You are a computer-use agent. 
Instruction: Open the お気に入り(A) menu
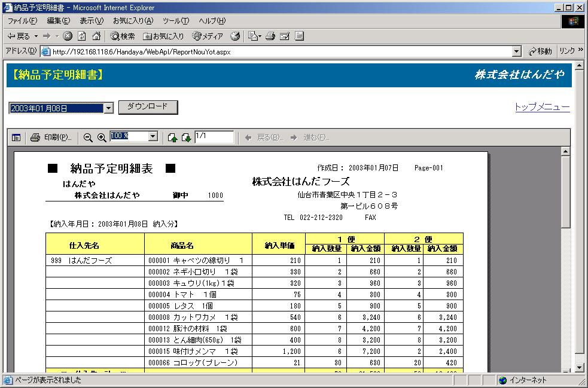[133, 21]
